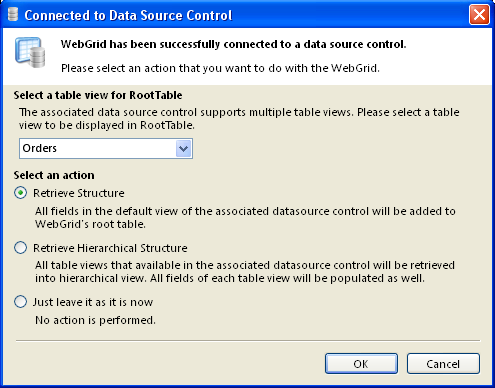Close the dialog with the red X
Screen dimensions: 495x388
point(479,15)
